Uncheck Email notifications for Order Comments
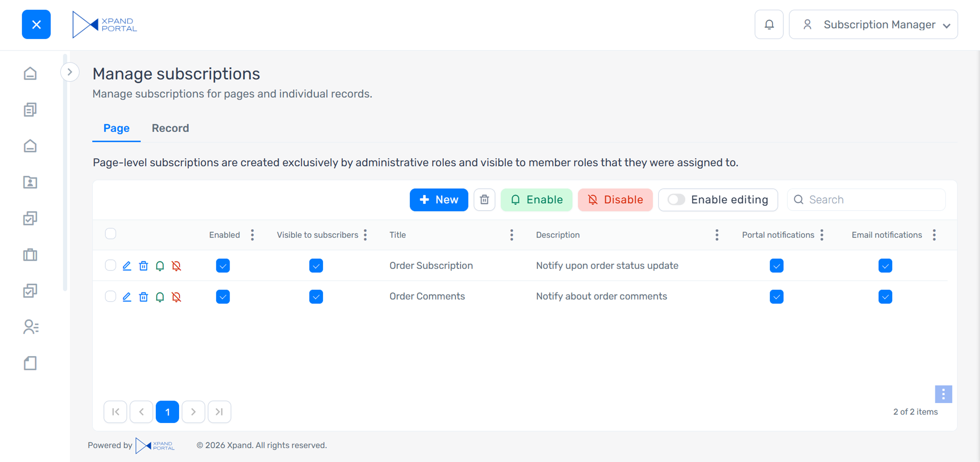The width and height of the screenshot is (980, 462). point(885,297)
